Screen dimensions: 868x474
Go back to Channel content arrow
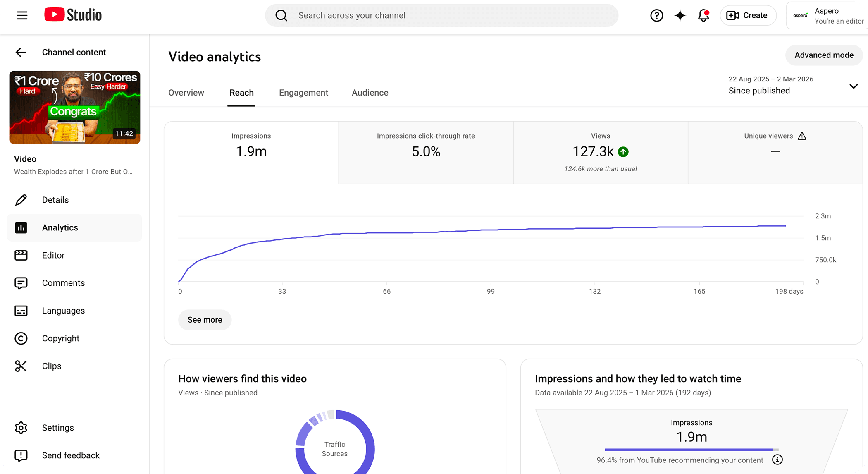pyautogui.click(x=21, y=52)
